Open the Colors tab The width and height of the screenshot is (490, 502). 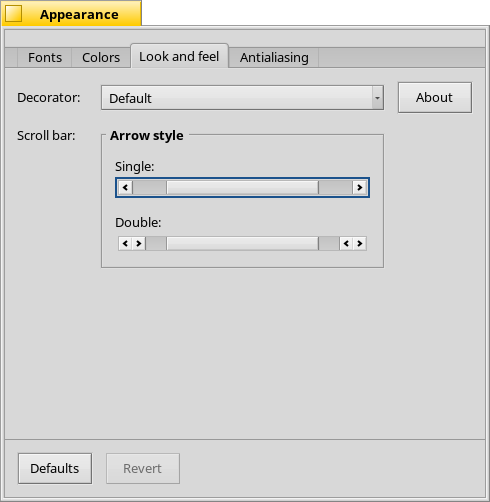pyautogui.click(x=101, y=58)
